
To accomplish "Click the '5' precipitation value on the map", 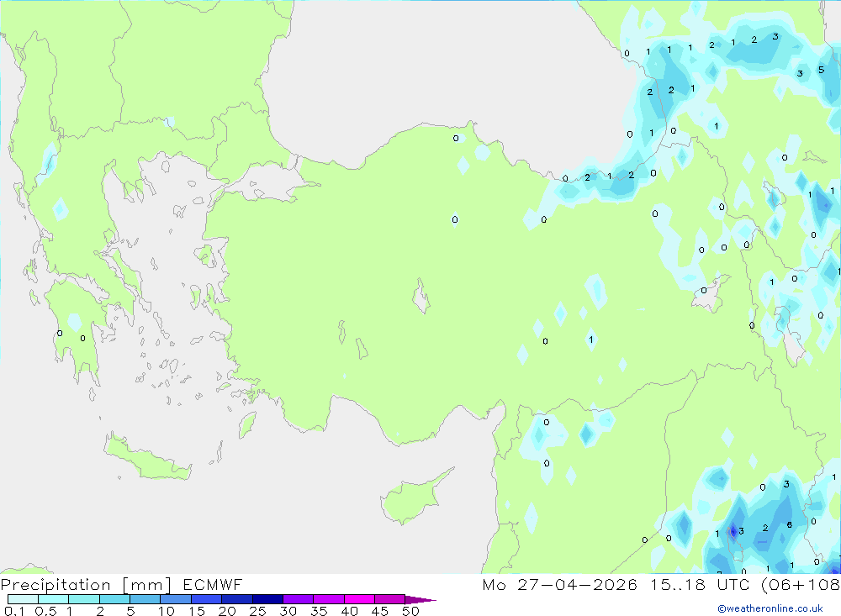I will [821, 70].
